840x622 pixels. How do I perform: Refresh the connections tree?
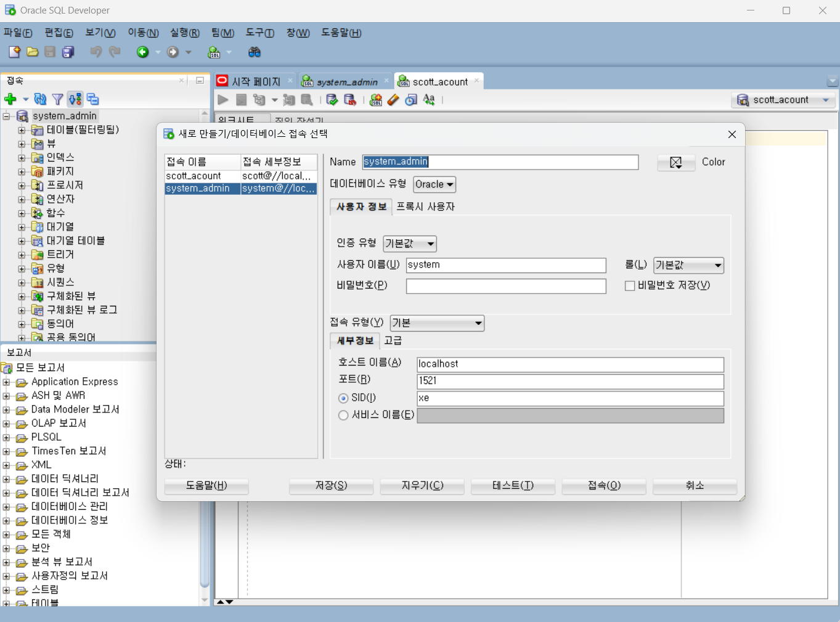click(41, 99)
